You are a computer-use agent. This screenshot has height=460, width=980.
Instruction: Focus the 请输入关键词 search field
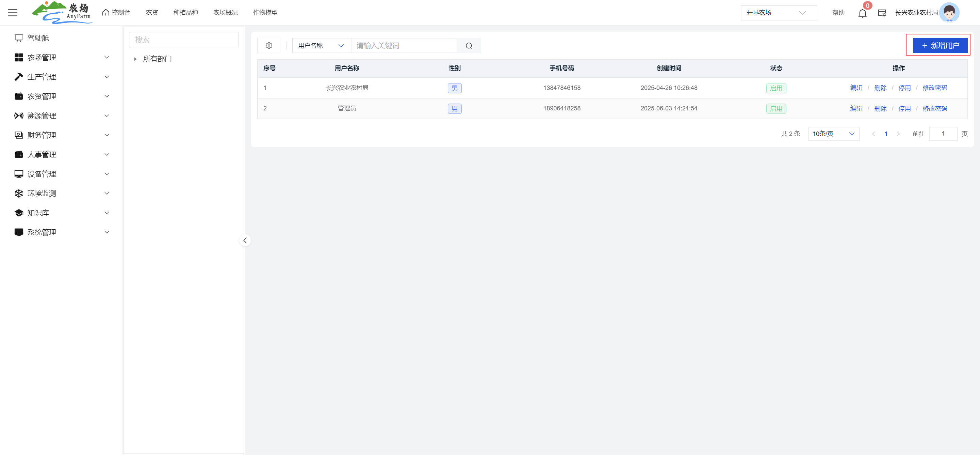pos(403,46)
